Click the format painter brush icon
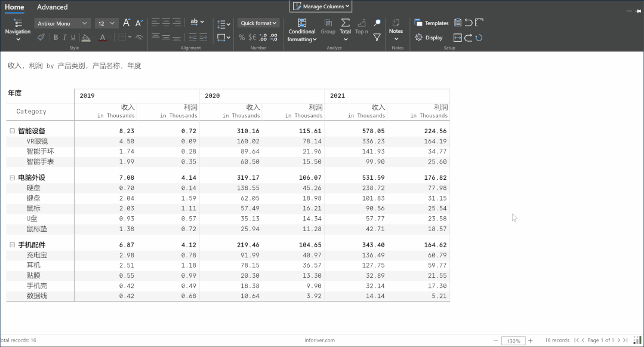 point(41,38)
